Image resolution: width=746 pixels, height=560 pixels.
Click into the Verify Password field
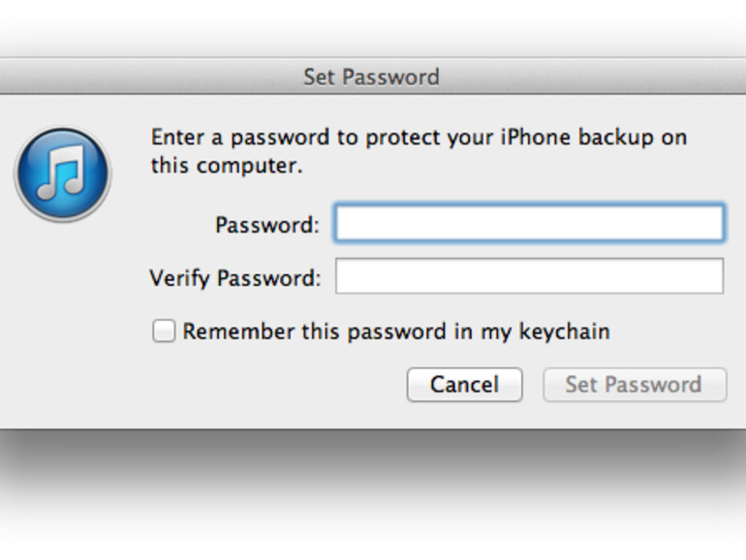[x=529, y=276]
